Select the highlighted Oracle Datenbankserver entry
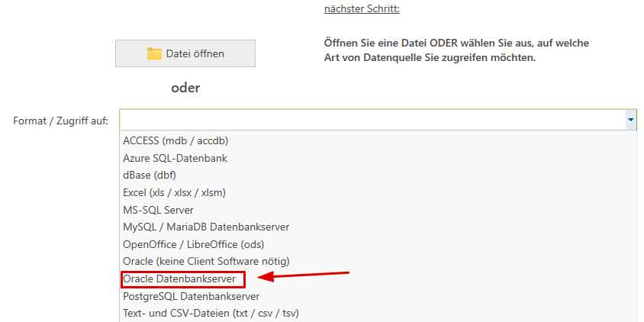This screenshot has width=644, height=322. [179, 279]
